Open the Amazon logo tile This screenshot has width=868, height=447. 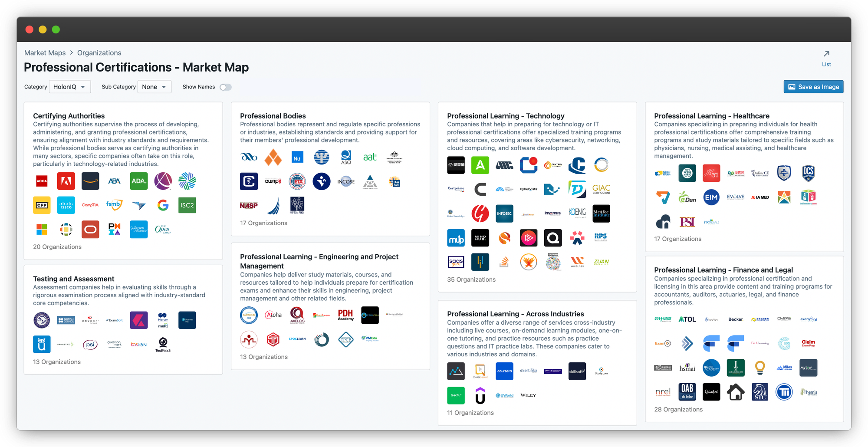pyautogui.click(x=90, y=181)
